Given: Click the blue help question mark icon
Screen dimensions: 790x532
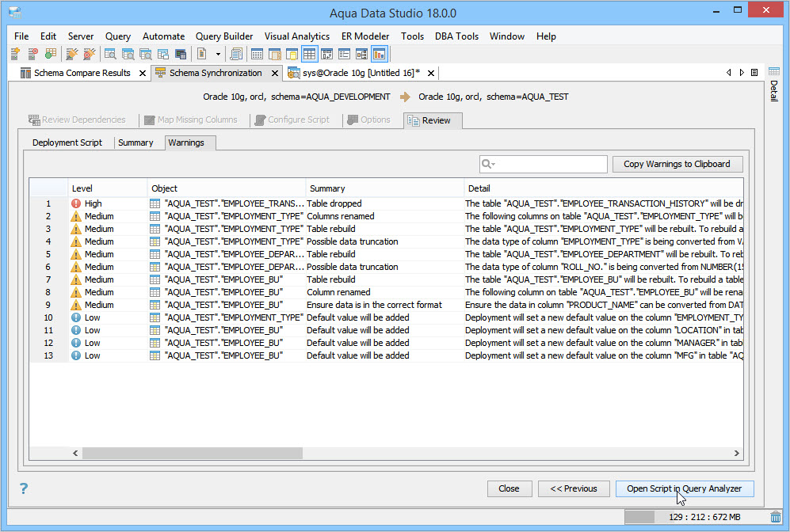Looking at the screenshot, I should 24,488.
